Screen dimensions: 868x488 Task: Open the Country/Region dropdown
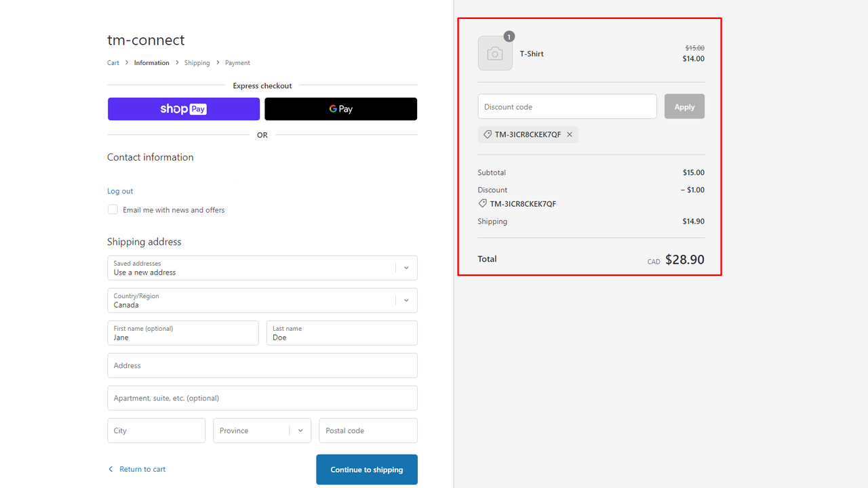point(262,300)
